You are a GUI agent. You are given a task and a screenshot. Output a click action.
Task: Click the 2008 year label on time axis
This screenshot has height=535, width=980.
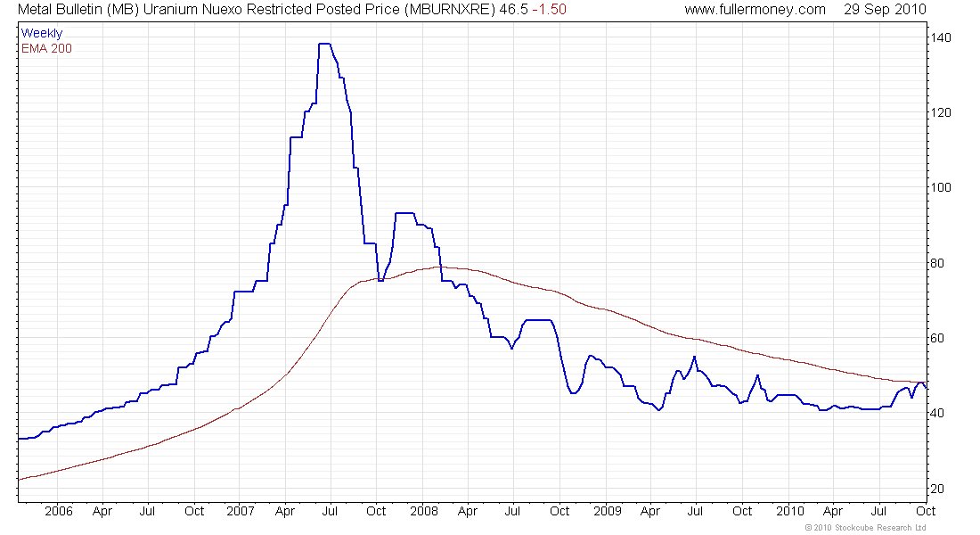[424, 511]
